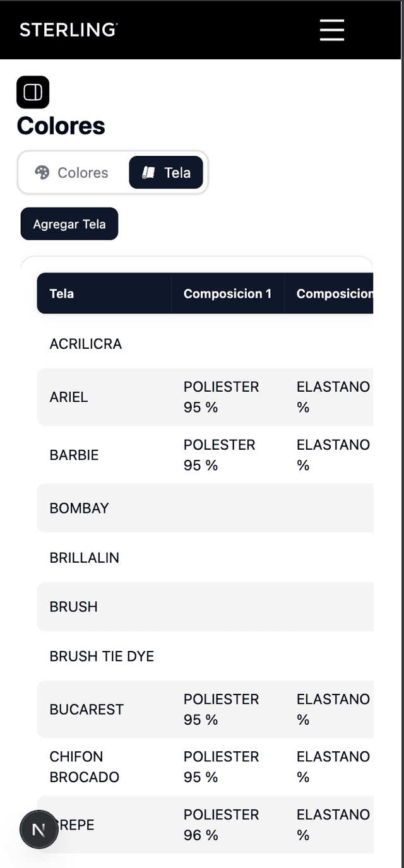Click the Tela column header
Screen dimensions: 404x868
[x=62, y=293]
